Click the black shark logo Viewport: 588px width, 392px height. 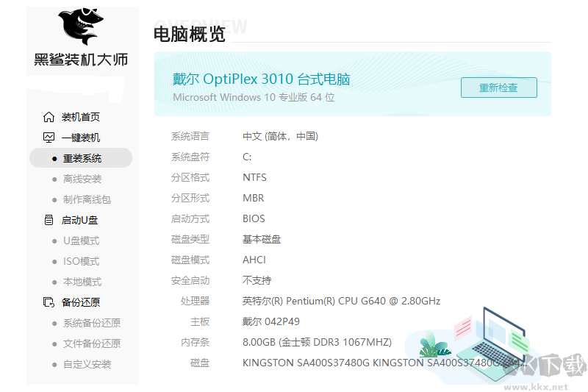81,26
